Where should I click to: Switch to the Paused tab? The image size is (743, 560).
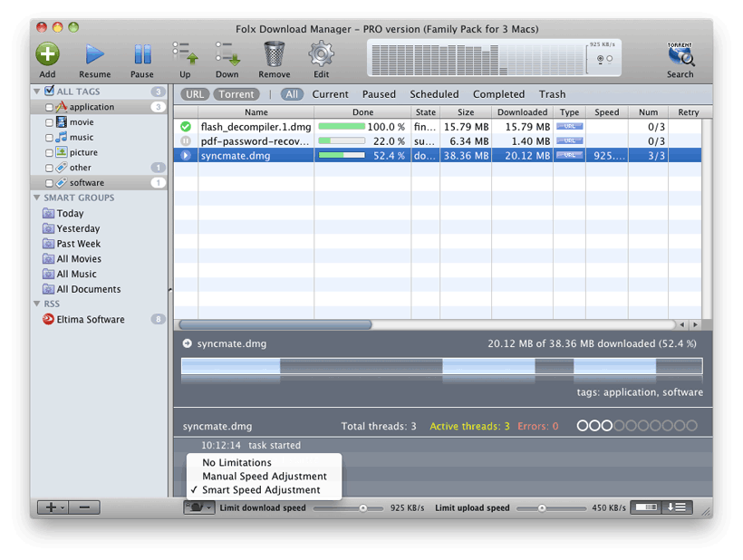tap(379, 94)
